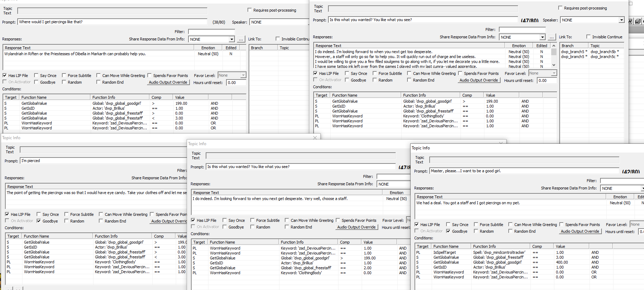Viewport: 644px width, 290px height.
Task: Click the responses list scroll-up arrow
Action: point(554,46)
